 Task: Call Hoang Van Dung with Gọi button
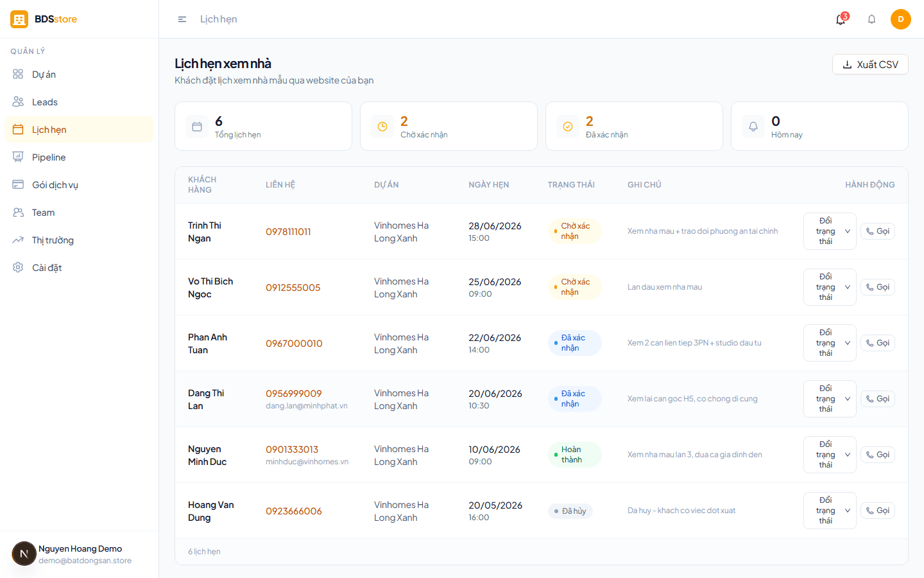[x=878, y=511]
